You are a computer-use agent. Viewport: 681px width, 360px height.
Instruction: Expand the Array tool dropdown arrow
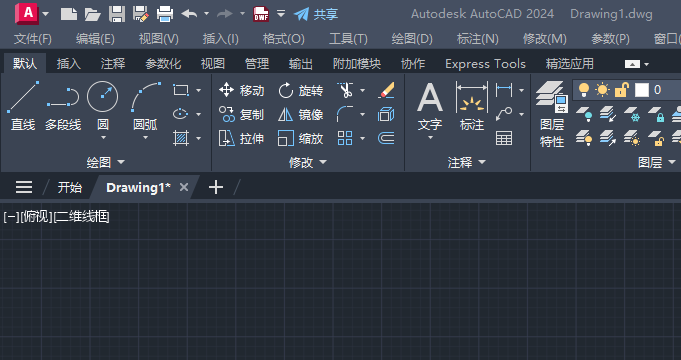(x=362, y=139)
